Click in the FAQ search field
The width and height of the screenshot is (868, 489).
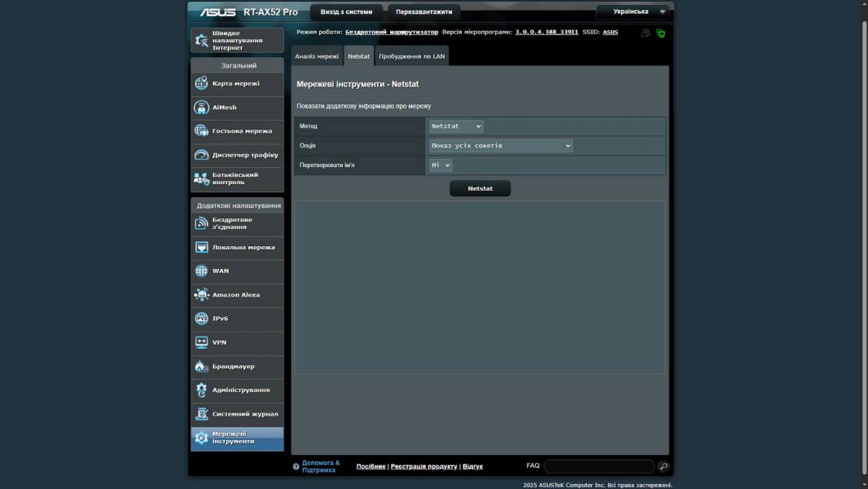pyautogui.click(x=598, y=466)
